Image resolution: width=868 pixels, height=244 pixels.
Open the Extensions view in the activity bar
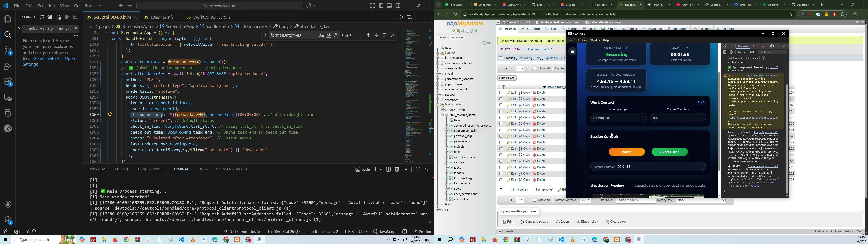point(8,82)
